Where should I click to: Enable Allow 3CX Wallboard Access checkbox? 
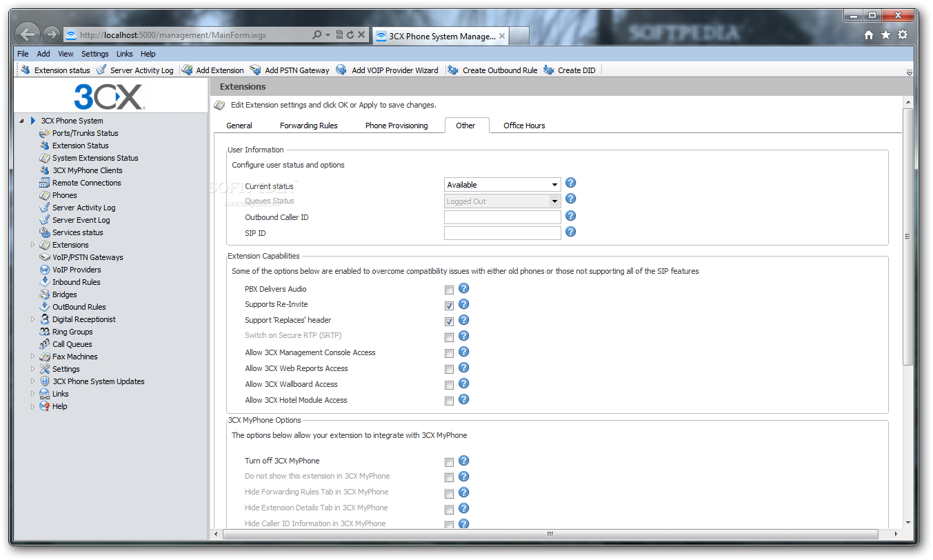pyautogui.click(x=449, y=386)
